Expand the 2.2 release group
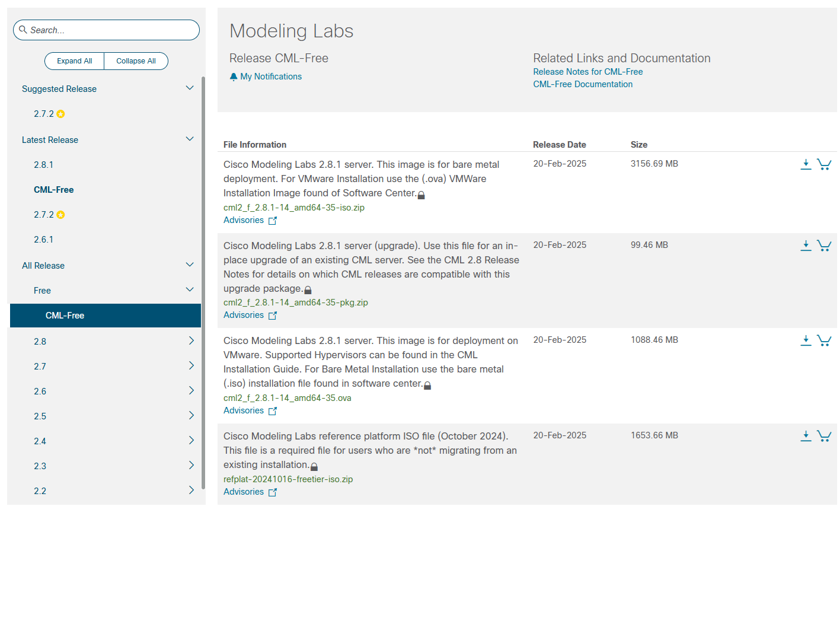Image resolution: width=840 pixels, height=640 pixels. (191, 490)
